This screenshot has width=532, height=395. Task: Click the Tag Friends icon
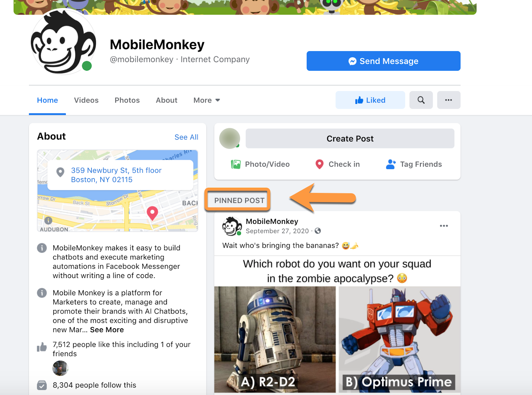[x=391, y=164]
